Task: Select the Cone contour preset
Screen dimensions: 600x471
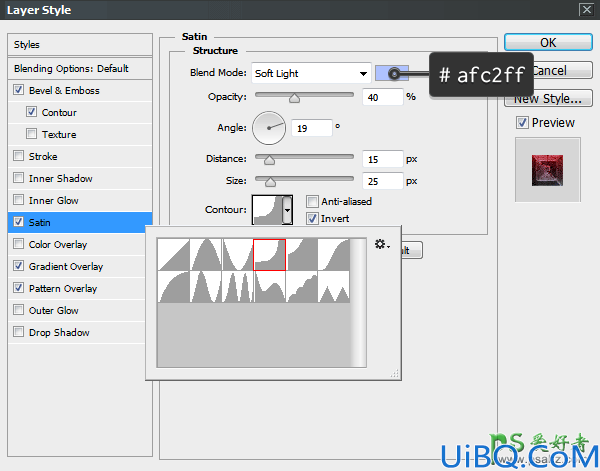Action: point(205,255)
